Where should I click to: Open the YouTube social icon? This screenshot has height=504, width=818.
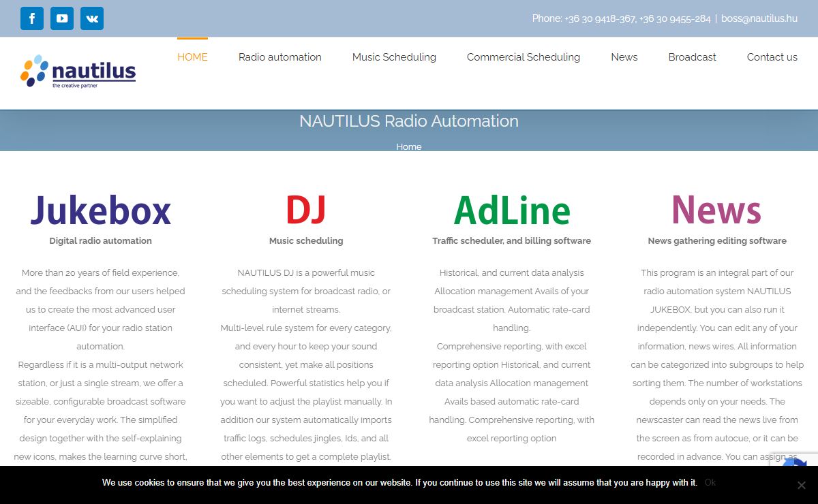62,18
